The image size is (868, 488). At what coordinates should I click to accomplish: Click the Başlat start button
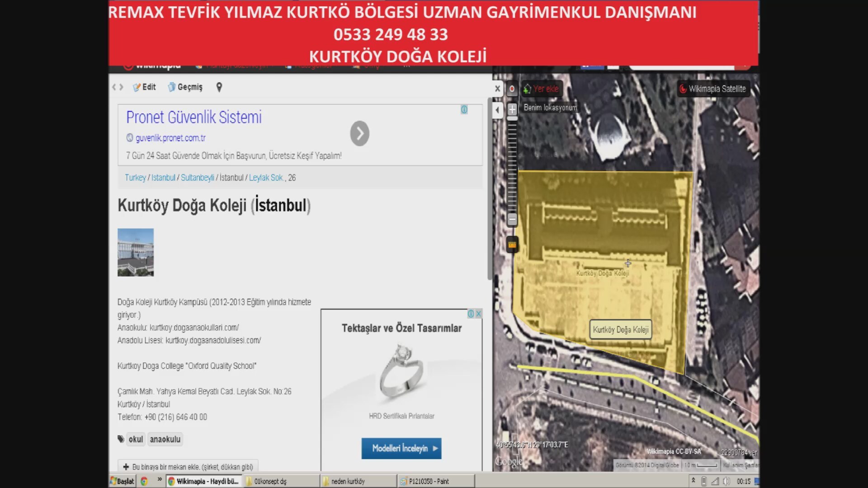[122, 481]
